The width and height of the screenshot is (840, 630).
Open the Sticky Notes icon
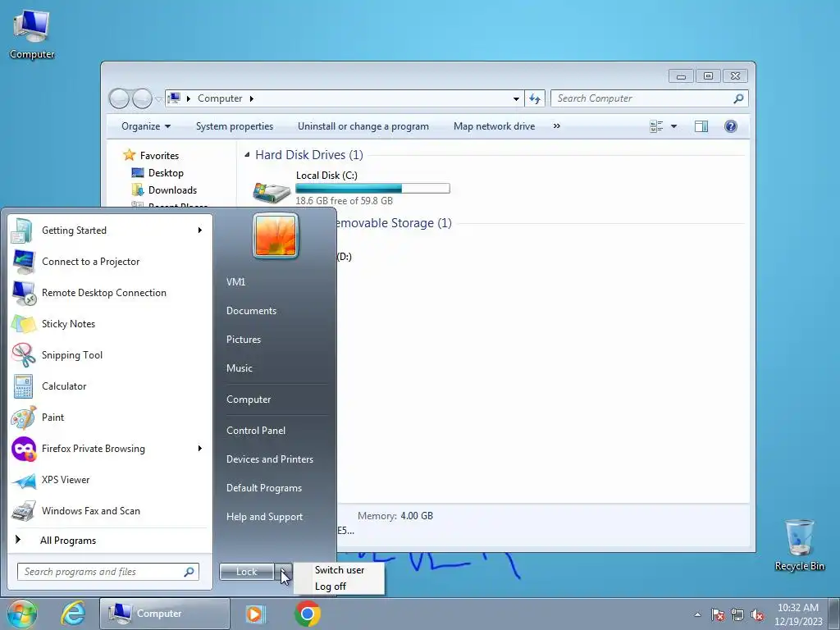click(x=22, y=323)
